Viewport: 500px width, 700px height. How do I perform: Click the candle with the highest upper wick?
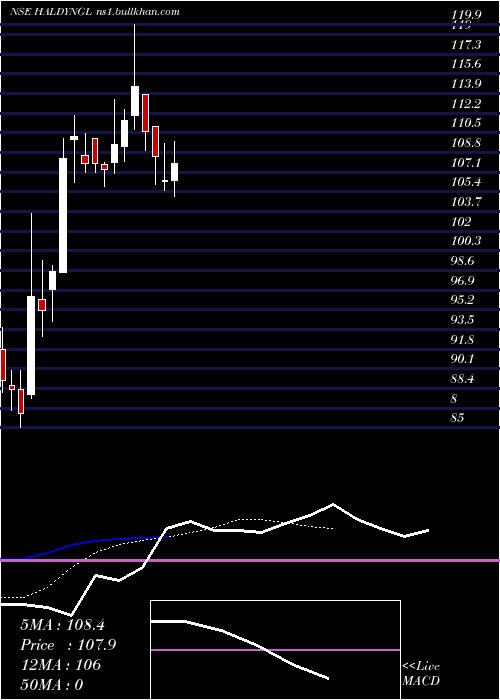pos(134,100)
